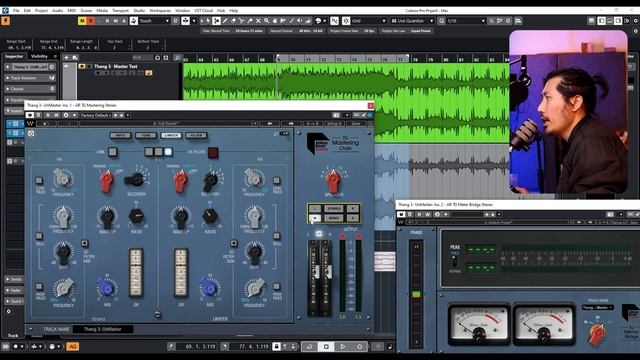Viewport: 640px width, 360px height.
Task: Expand the Chords inspector section
Action: tap(30, 89)
